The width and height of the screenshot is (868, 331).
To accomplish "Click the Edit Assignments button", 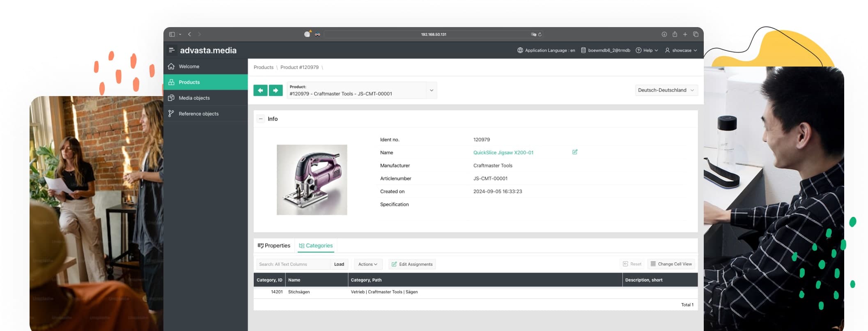I will click(412, 264).
